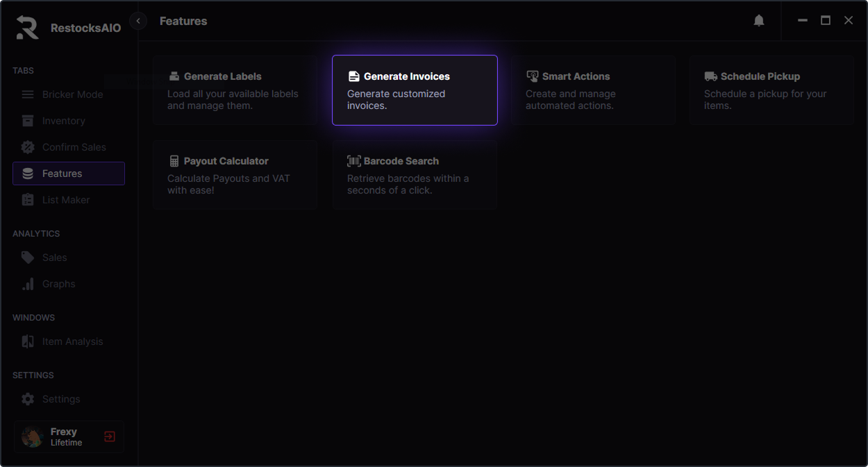Screen dimensions: 868x467
Task: Click the Smart Actions card icon
Action: 532,76
